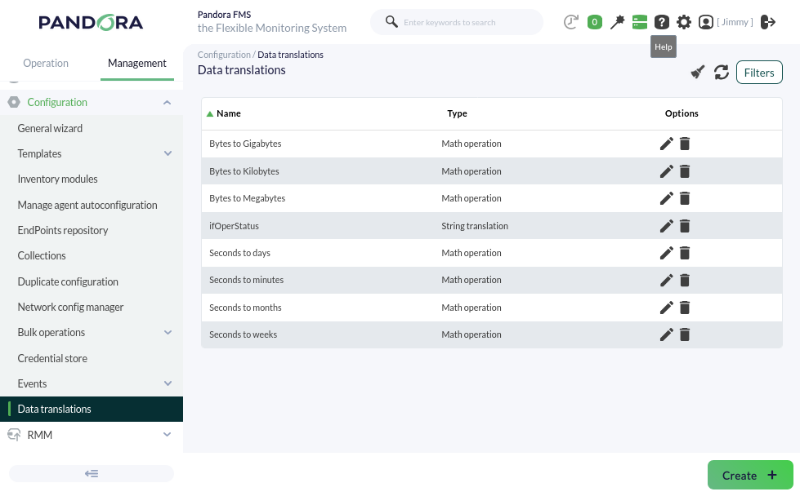This screenshot has height=496, width=800.
Task: Collapse the Configuration menu section
Action: pos(167,103)
